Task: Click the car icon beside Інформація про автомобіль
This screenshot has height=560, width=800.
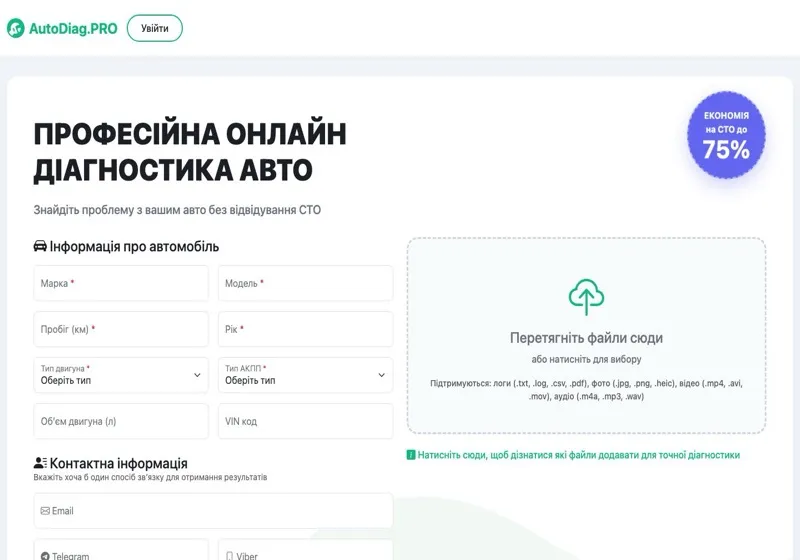Action: point(40,246)
